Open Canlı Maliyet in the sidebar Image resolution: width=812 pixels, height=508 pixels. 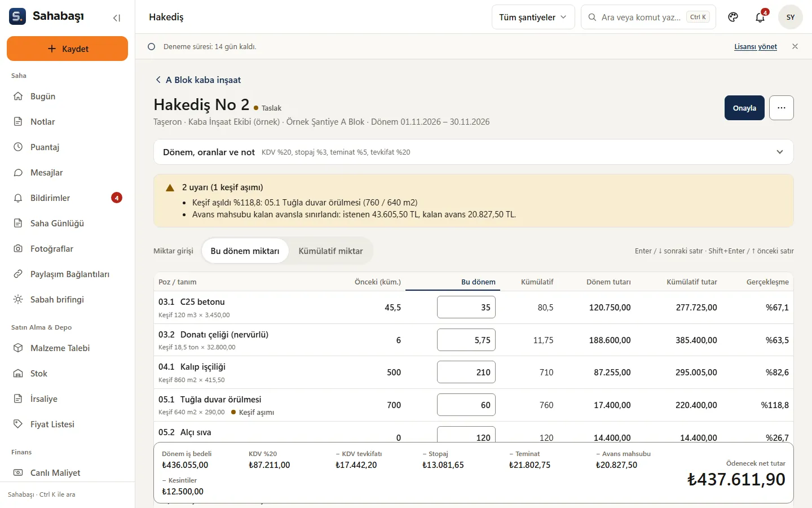click(68, 472)
